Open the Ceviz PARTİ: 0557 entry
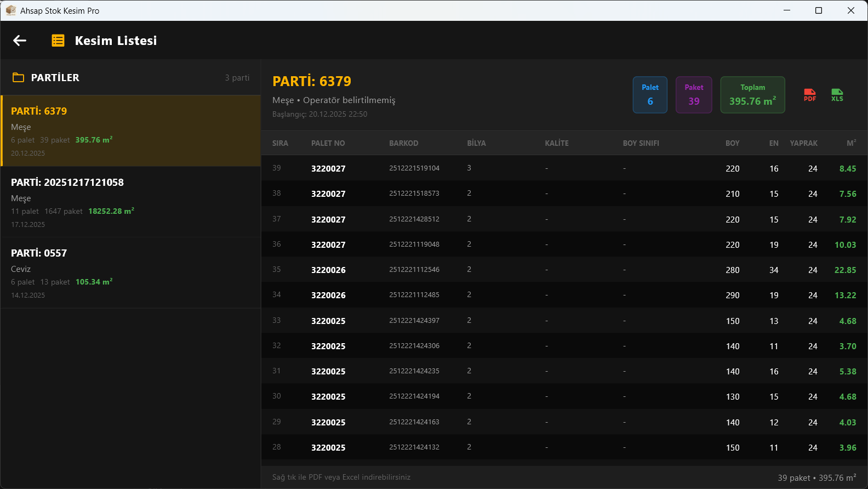868x489 pixels. (x=131, y=272)
